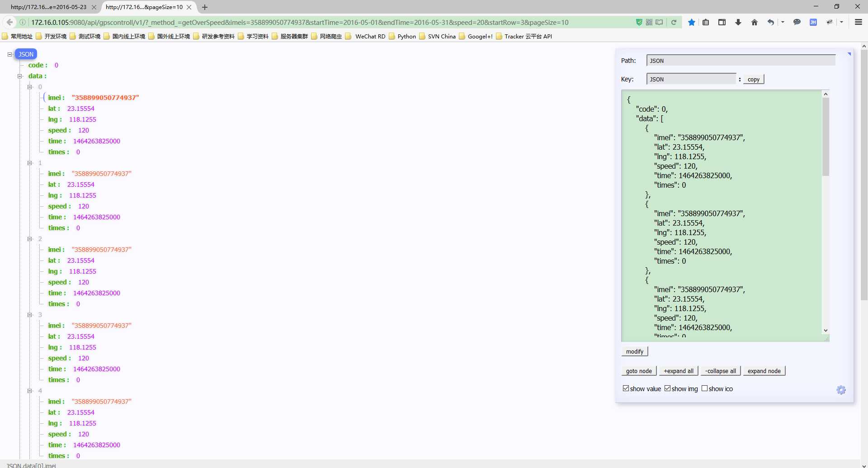Open the QR code generator icon
Image resolution: width=868 pixels, height=468 pixels.
point(649,22)
